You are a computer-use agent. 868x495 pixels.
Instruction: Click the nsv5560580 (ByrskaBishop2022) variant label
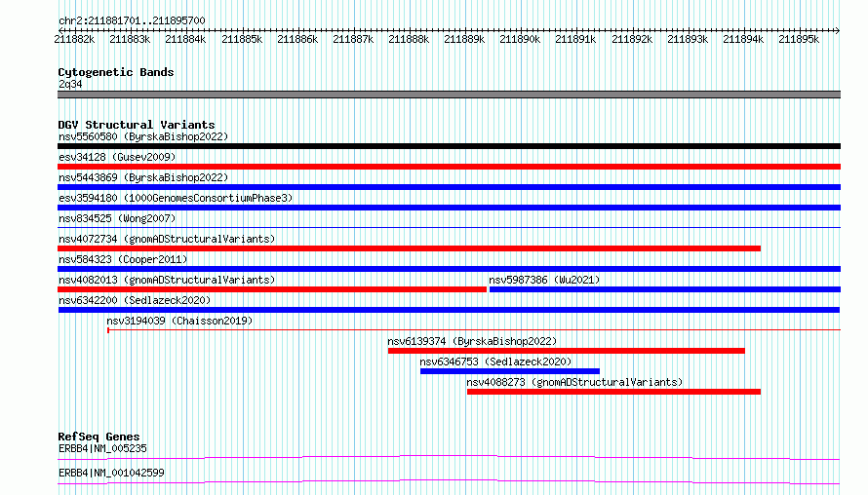(143, 136)
